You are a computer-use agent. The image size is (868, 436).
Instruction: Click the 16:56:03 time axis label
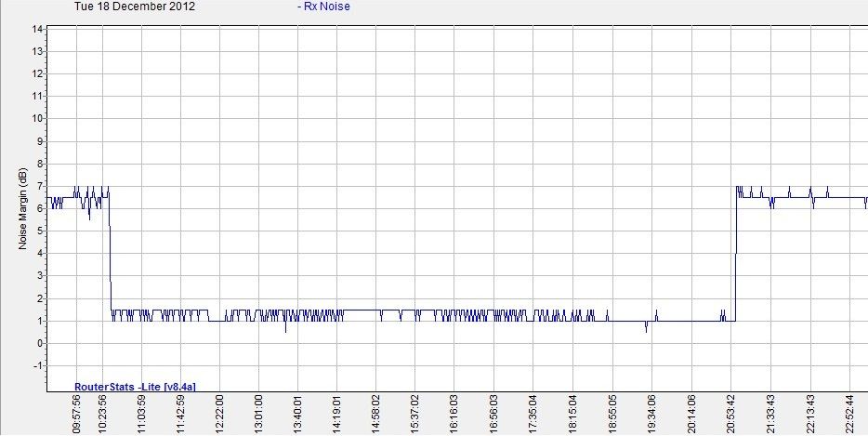pyautogui.click(x=493, y=415)
